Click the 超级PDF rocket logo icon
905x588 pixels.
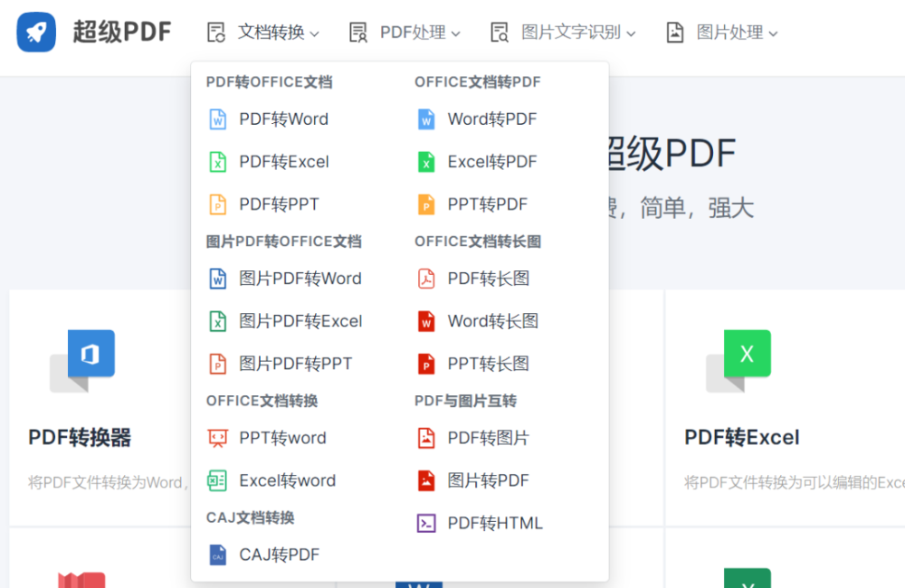36,33
